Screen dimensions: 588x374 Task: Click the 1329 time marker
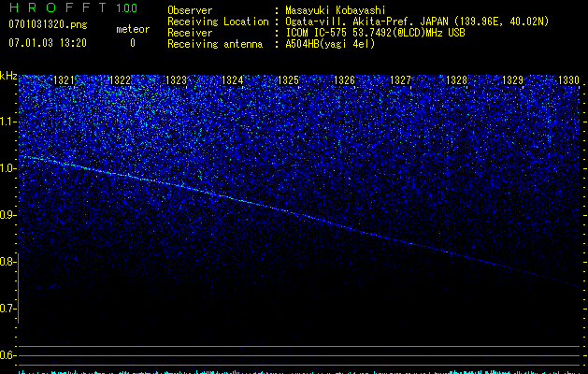(512, 80)
